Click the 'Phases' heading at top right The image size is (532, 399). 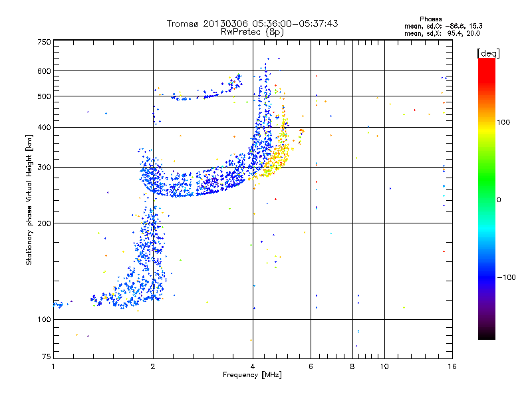click(x=430, y=19)
